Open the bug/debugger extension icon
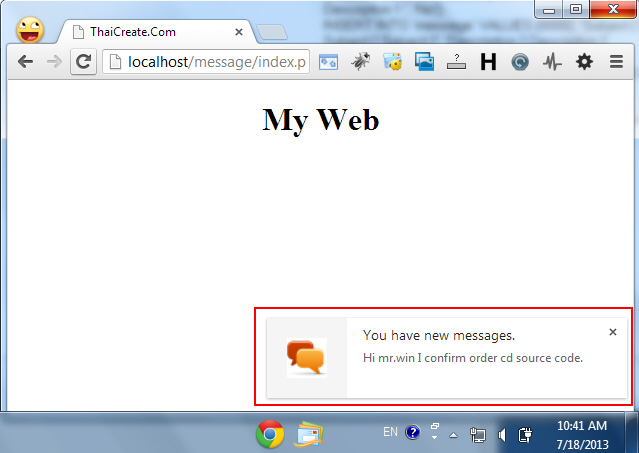Screen dimensions: 639x453 (x=361, y=62)
